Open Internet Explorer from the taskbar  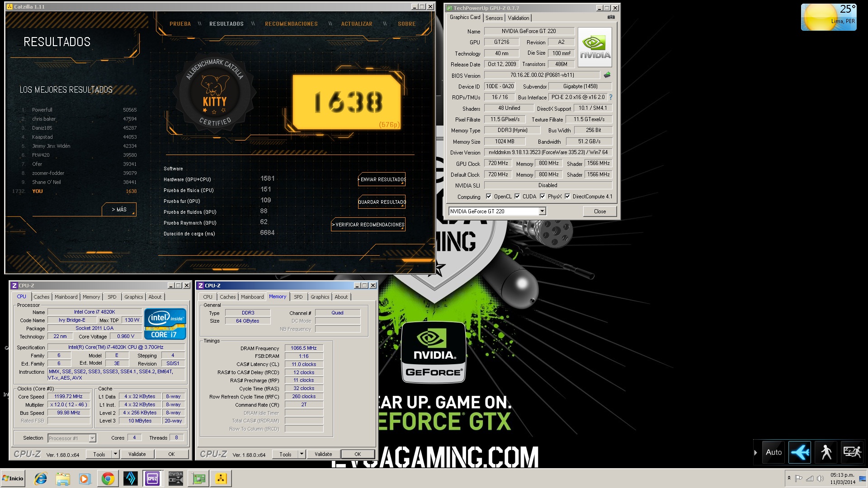pos(41,479)
